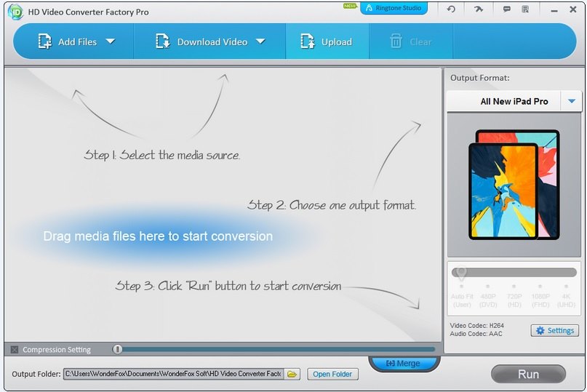Open the output format dropdown arrow
The image size is (587, 392).
572,101
